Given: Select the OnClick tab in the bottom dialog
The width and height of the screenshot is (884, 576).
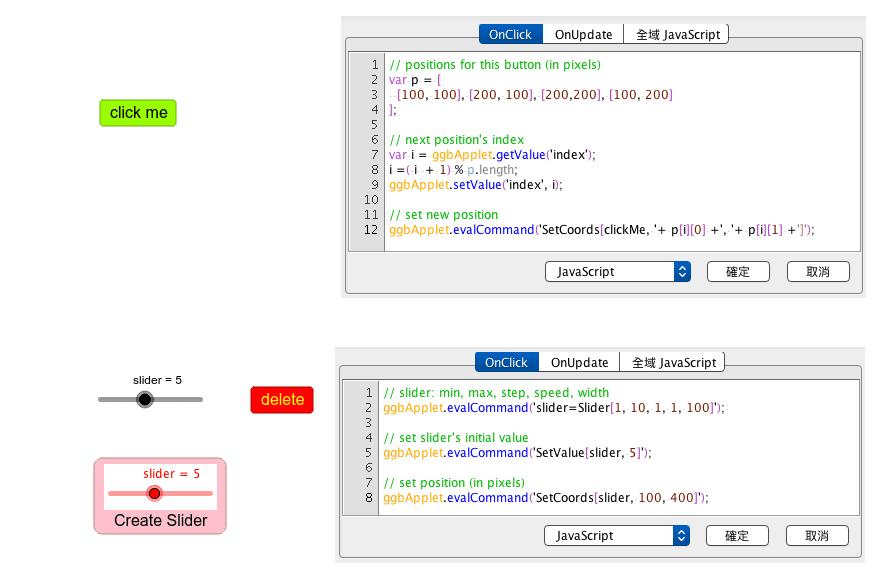Looking at the screenshot, I should (x=506, y=362).
